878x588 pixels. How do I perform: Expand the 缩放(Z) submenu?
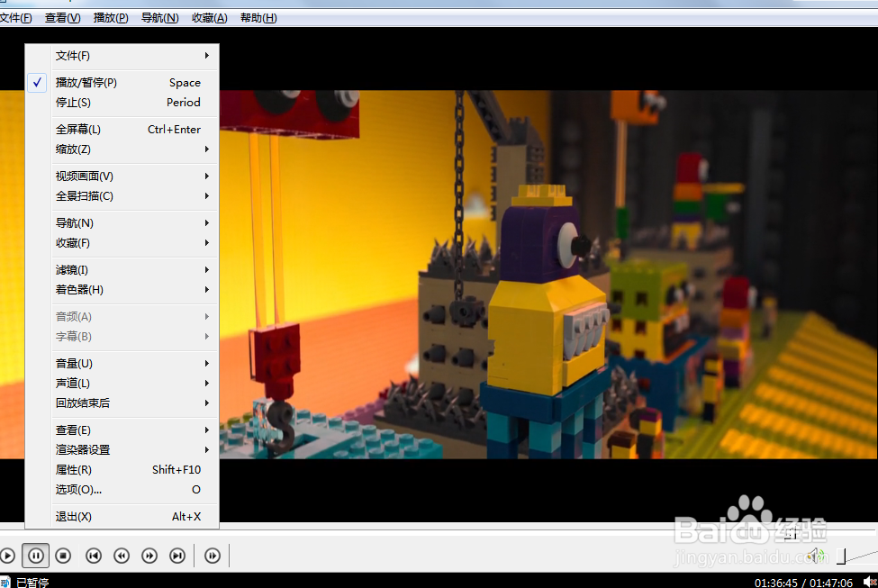point(122,149)
